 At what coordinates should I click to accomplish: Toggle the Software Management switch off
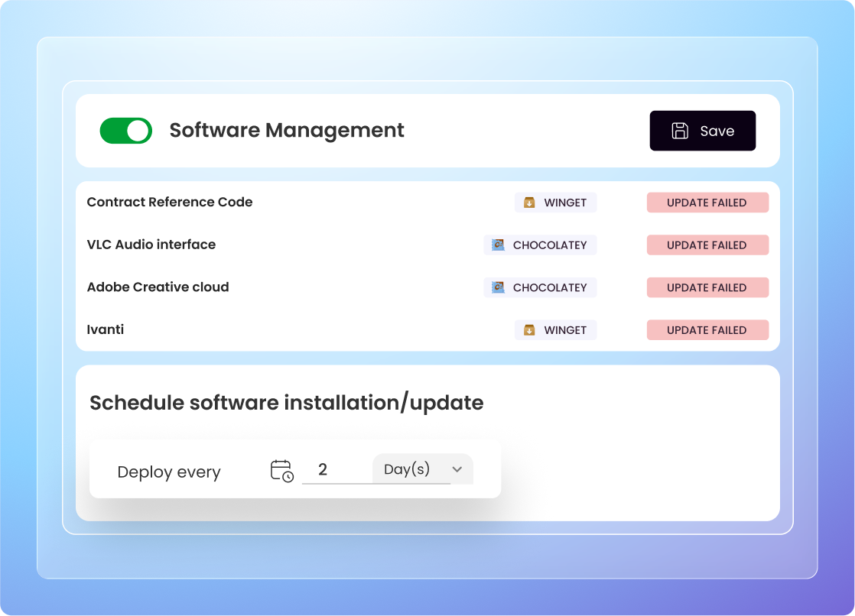click(126, 131)
